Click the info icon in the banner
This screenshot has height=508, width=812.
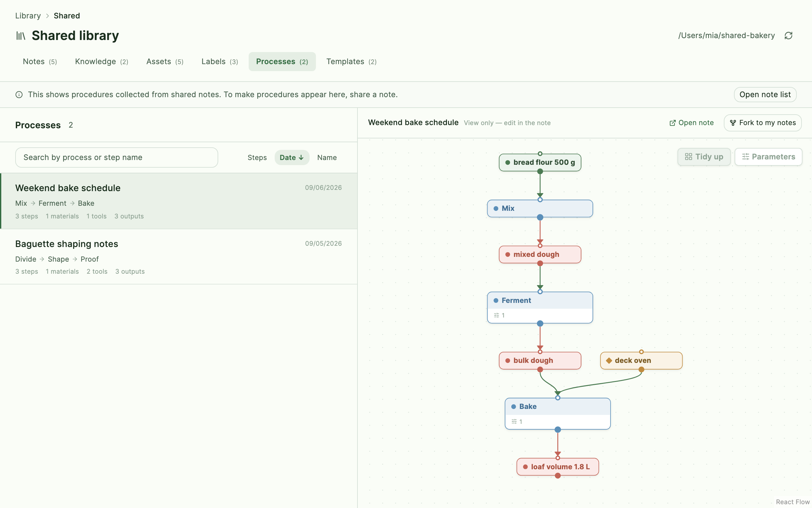pos(19,95)
